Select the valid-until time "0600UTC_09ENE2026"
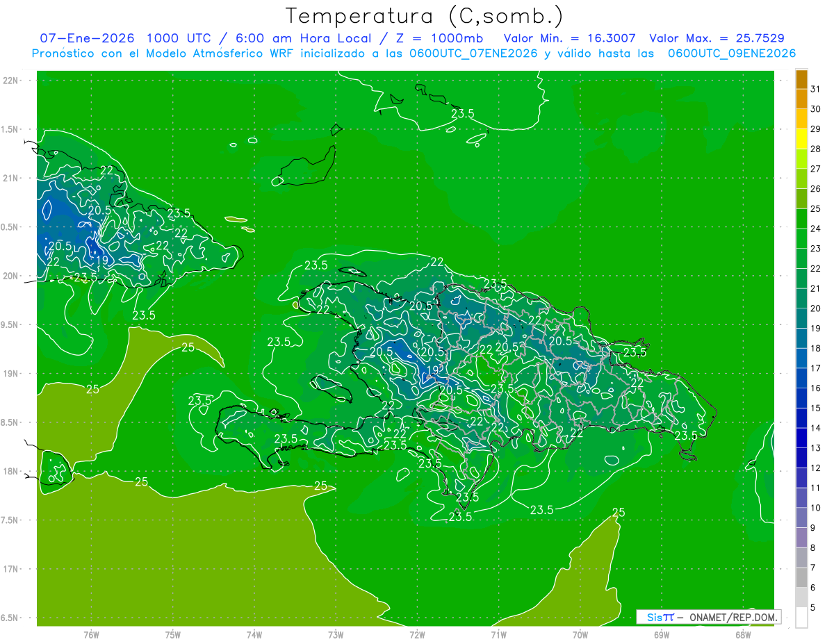The image size is (834, 644). (732, 53)
